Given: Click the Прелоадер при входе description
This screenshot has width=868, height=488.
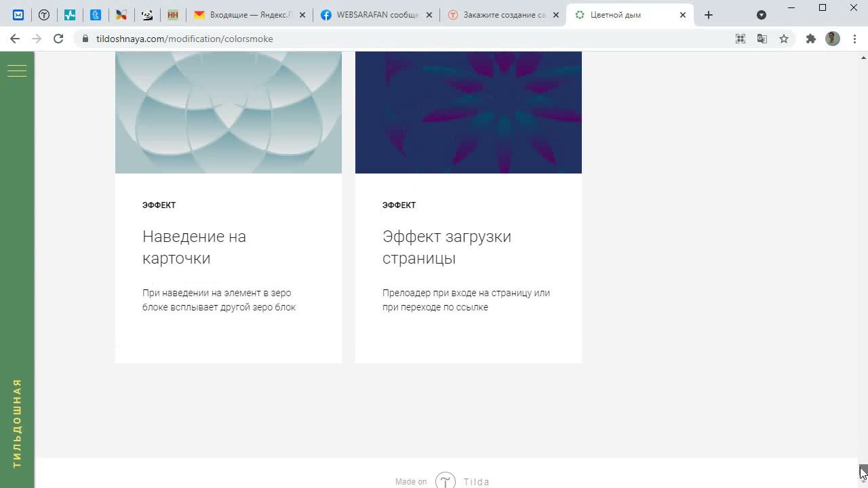Looking at the screenshot, I should click(466, 300).
